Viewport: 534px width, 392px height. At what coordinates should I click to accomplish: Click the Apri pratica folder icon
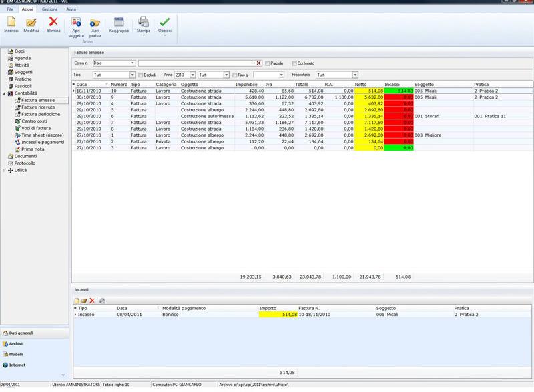[95, 23]
